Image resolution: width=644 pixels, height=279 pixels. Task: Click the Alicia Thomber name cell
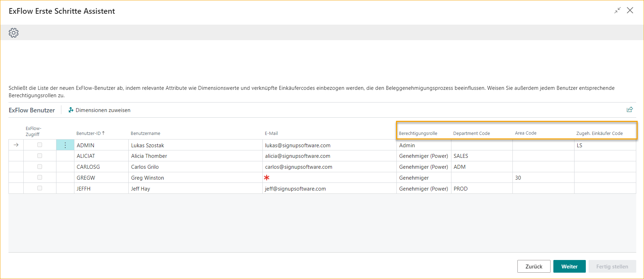195,156
